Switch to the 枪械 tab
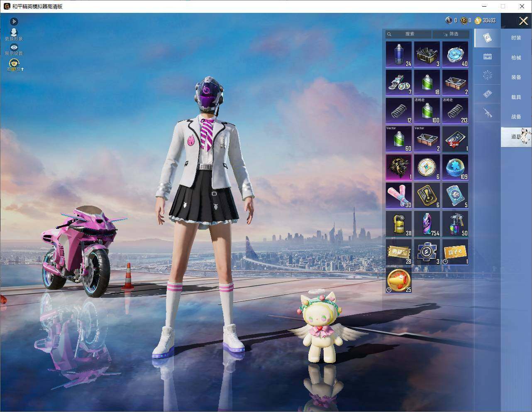This screenshot has width=532, height=412. (x=516, y=58)
